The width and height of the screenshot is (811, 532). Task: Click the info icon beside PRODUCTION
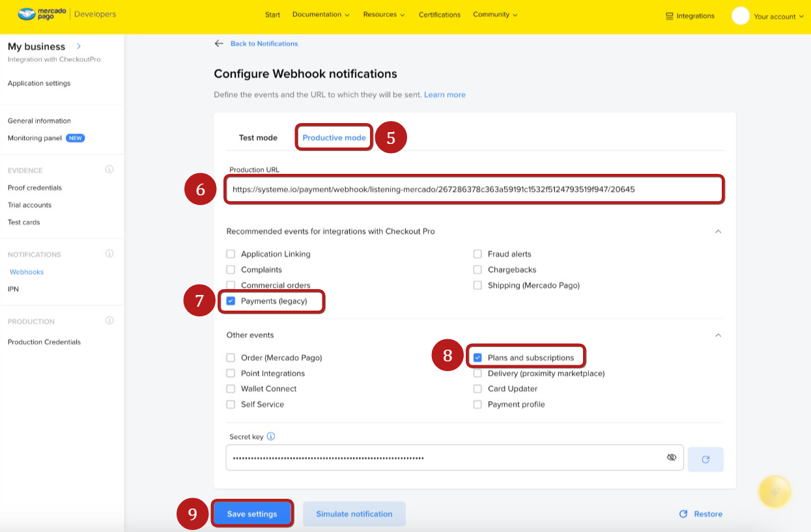109,320
